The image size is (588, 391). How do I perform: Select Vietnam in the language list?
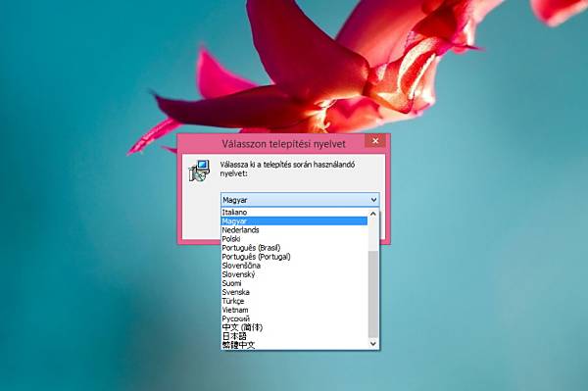pyautogui.click(x=294, y=310)
